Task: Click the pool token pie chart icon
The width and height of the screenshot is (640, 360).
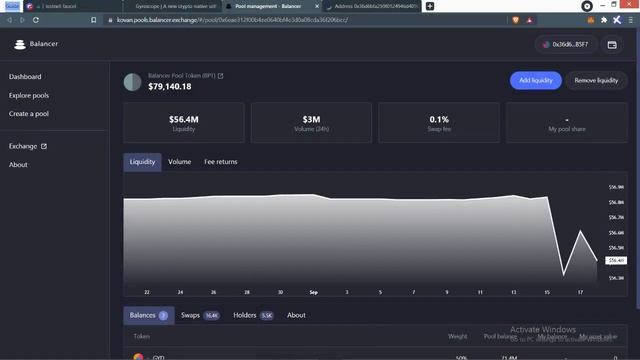Action: (132, 82)
